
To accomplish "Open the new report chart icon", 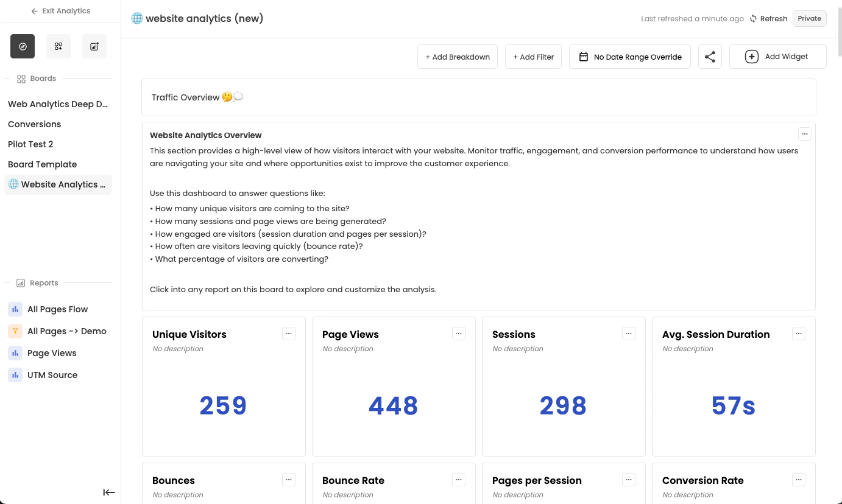I will 94,46.
